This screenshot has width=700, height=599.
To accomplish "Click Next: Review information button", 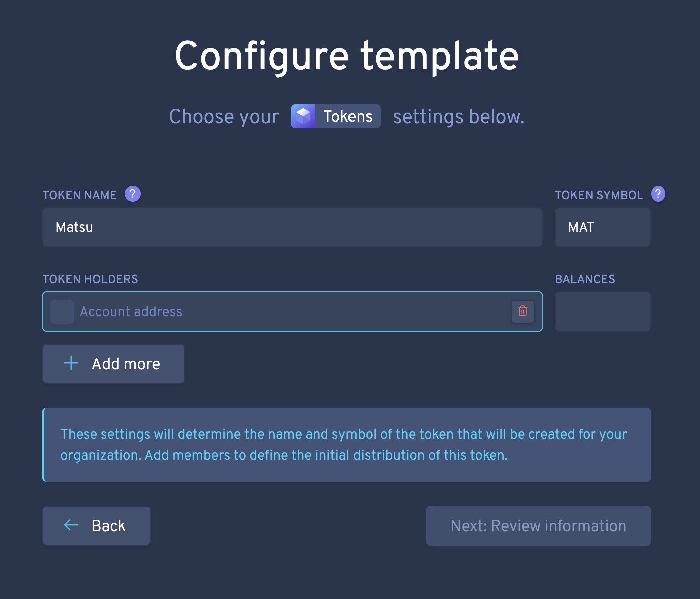I will click(538, 526).
